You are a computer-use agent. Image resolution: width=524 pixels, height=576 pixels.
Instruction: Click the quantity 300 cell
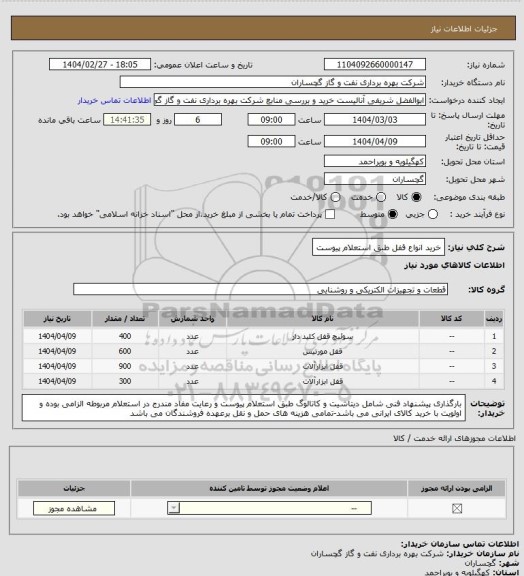[125, 381]
